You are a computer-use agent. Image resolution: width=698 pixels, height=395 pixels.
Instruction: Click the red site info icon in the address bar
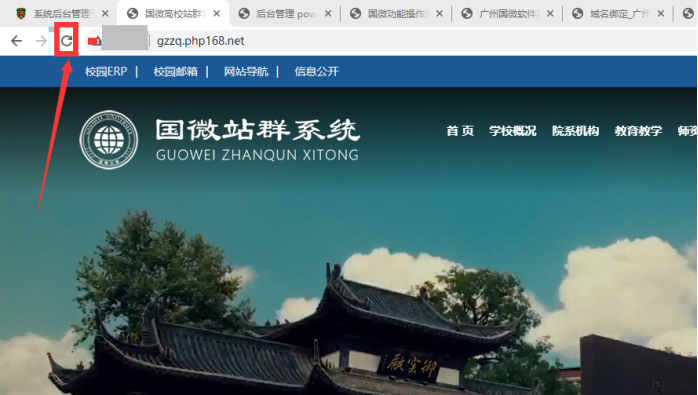pyautogui.click(x=94, y=41)
